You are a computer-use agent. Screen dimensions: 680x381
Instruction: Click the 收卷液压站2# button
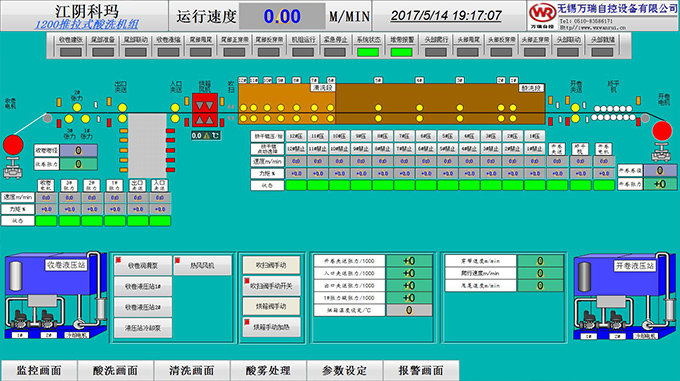pos(143,307)
